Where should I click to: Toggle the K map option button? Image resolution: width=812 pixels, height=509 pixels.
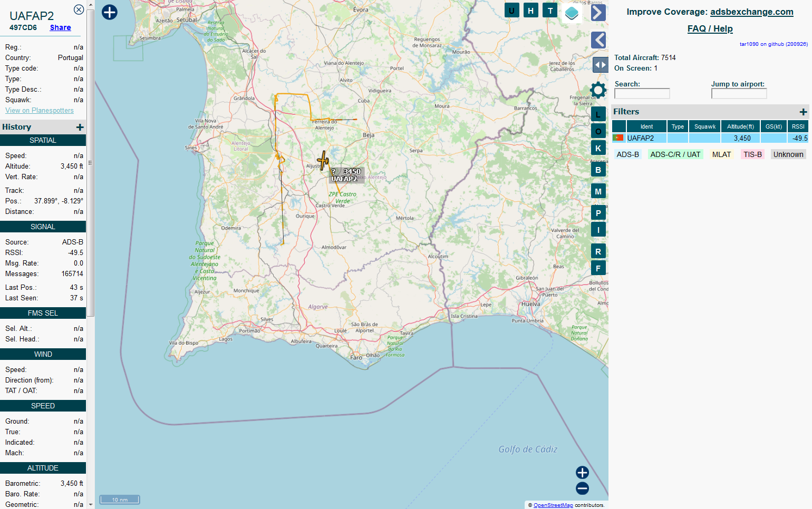click(598, 149)
